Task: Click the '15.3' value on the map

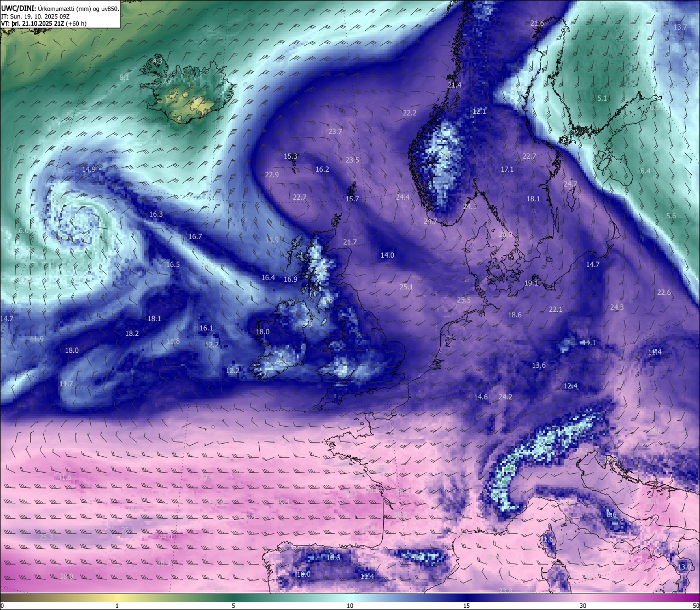Action: point(290,156)
